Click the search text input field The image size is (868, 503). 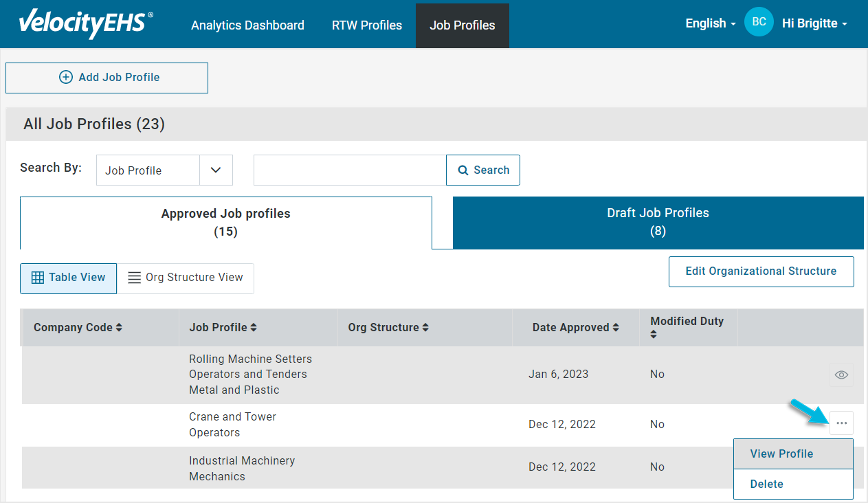(350, 170)
